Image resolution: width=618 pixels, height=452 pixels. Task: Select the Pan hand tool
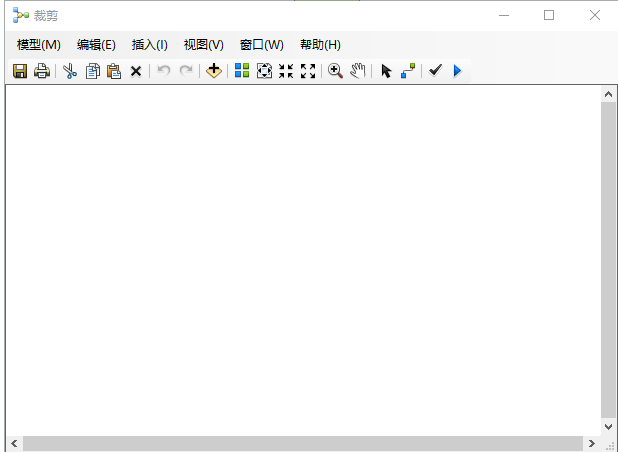pyautogui.click(x=357, y=71)
